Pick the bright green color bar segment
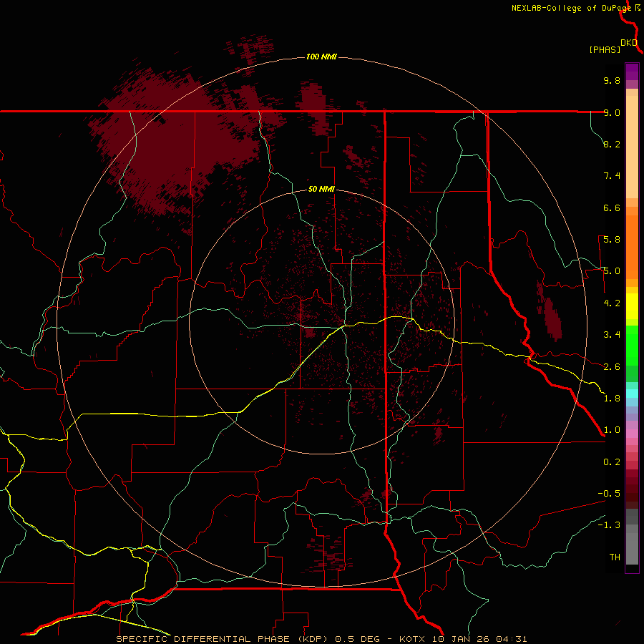 pyautogui.click(x=632, y=345)
